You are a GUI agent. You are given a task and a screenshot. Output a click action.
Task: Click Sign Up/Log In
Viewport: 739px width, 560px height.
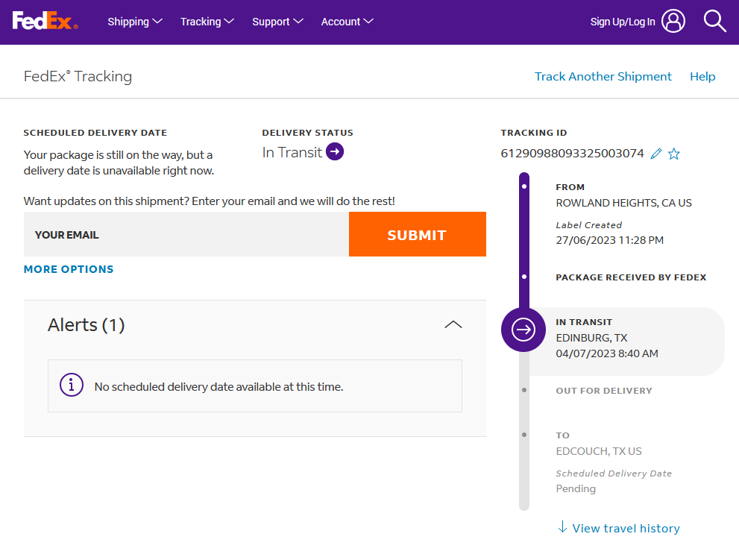623,22
